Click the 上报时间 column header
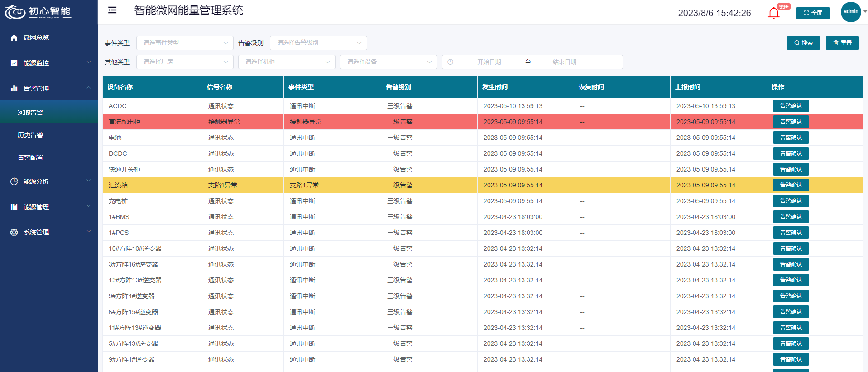 [x=719, y=87]
